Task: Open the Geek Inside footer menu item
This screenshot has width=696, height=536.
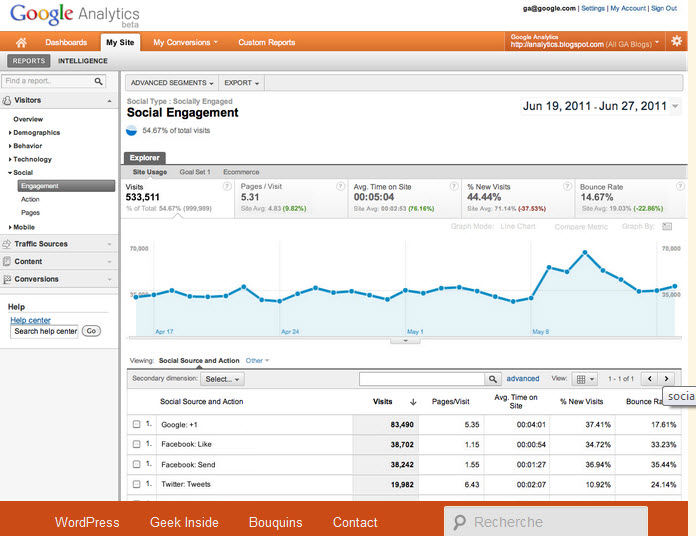Action: (184, 522)
